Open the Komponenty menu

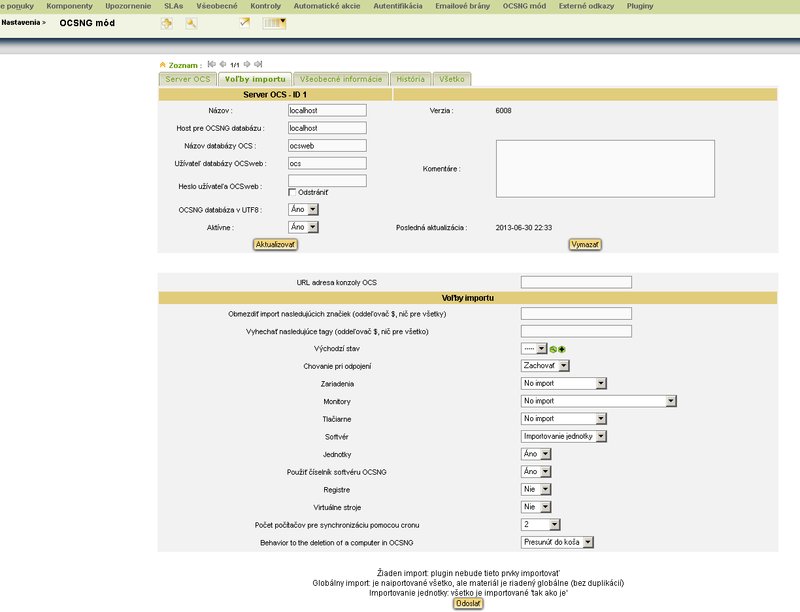[69, 6]
